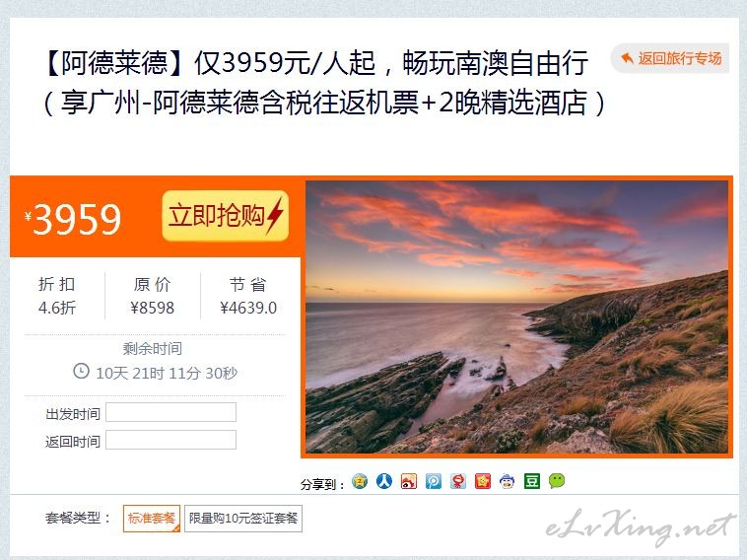This screenshot has height=560, width=747.
Task: Open the Adelaide coastal sunset photo
Action: (x=517, y=316)
